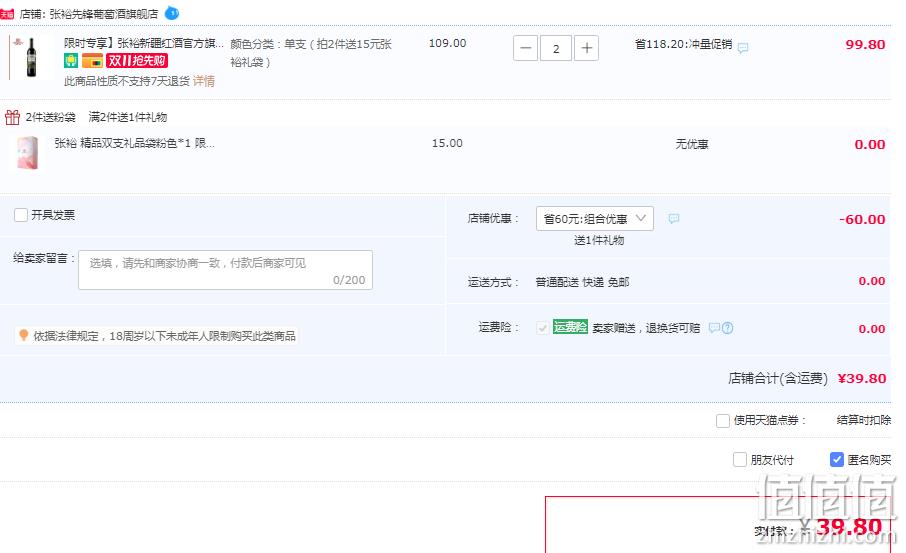The height and width of the screenshot is (553, 906).
Task: Enable 朋友代付 checkbox
Action: point(740,460)
